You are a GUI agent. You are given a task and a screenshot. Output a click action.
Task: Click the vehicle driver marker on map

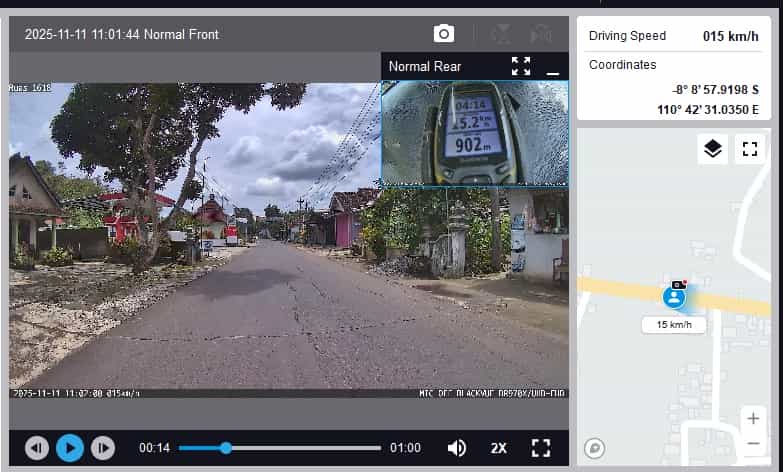tap(675, 296)
